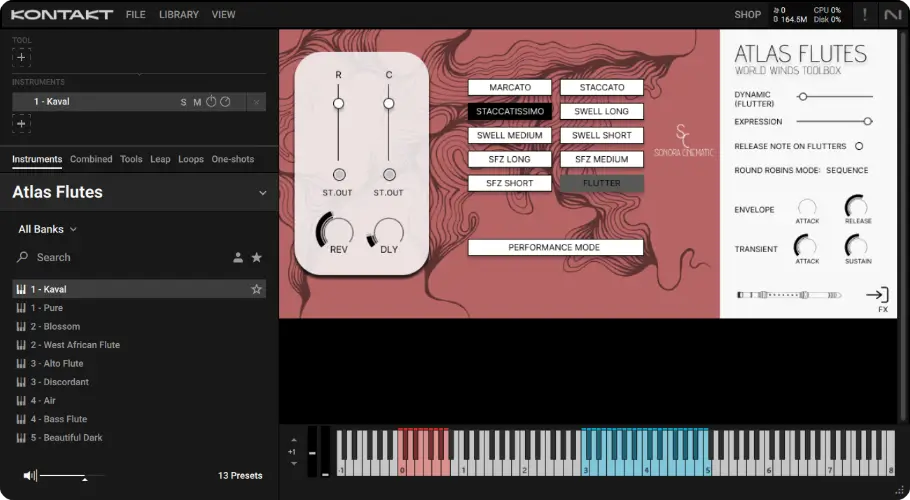Click the preview volume slider
This screenshot has width=910, height=500.
click(x=72, y=476)
